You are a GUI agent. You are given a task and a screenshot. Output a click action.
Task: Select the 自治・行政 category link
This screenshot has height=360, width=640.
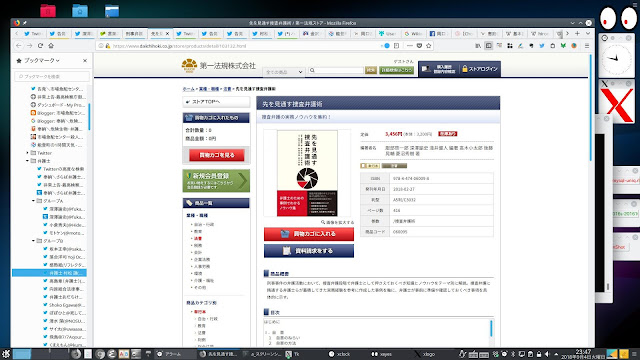click(204, 224)
